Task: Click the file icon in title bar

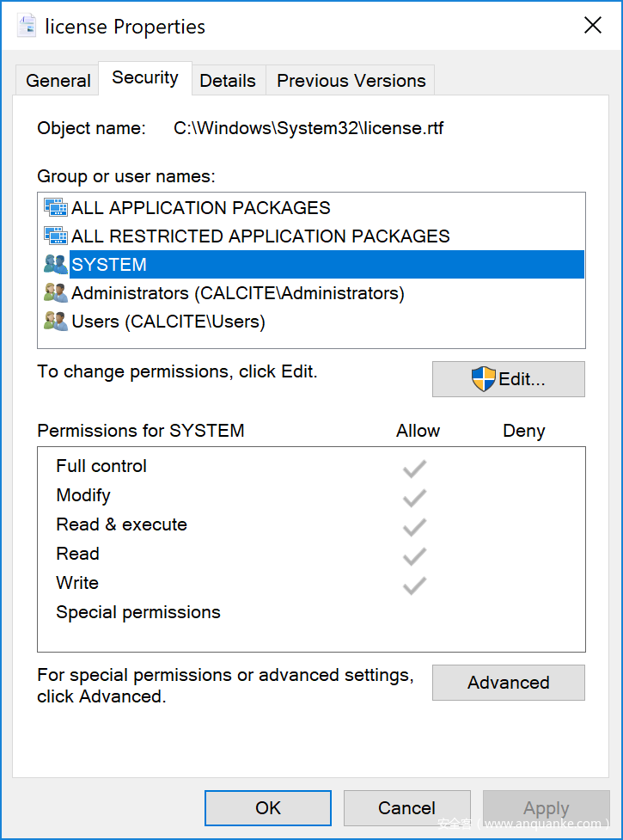Action: point(27,26)
